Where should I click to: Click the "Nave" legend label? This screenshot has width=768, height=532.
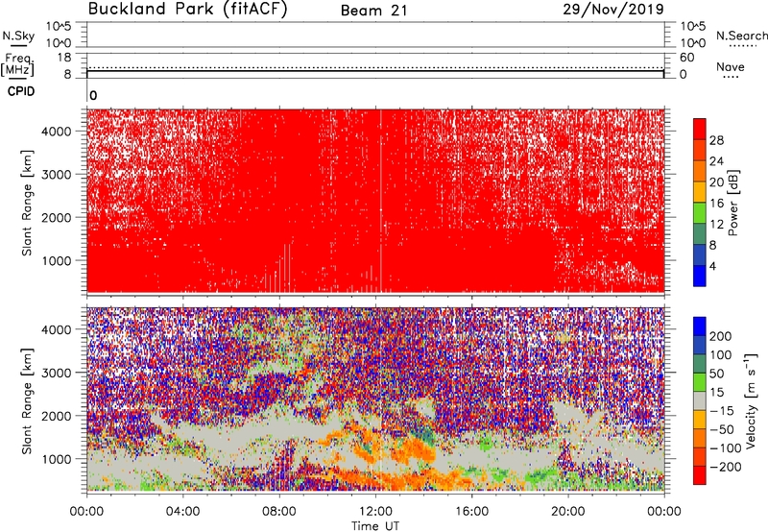(x=730, y=66)
